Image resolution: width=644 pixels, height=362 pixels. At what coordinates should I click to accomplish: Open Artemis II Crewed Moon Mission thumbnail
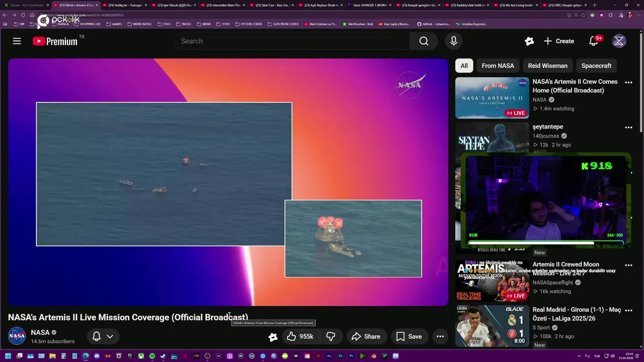click(x=492, y=281)
